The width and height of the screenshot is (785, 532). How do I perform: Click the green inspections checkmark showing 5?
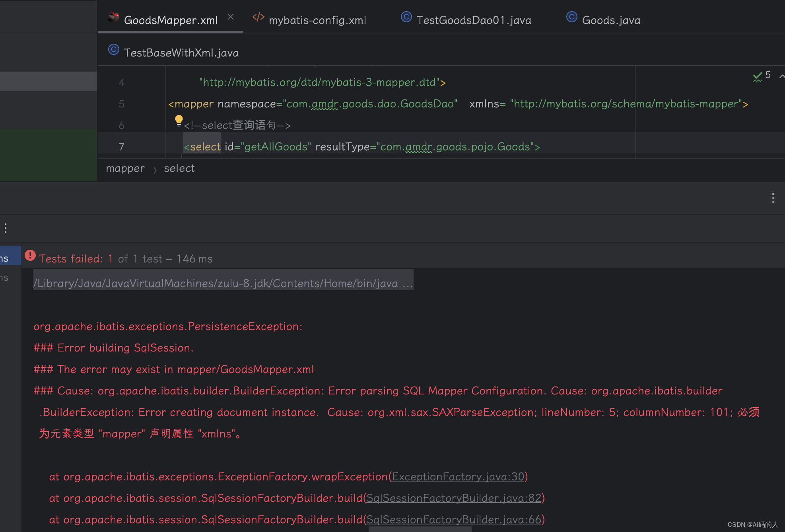[x=758, y=76]
